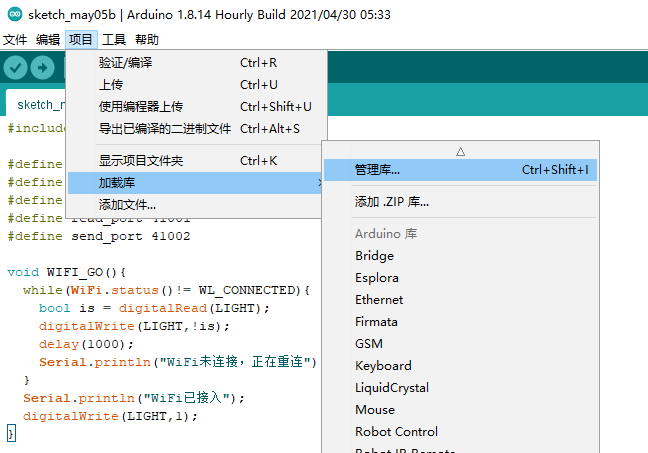
Task: Choose 添加文件... menu item
Action: click(194, 205)
